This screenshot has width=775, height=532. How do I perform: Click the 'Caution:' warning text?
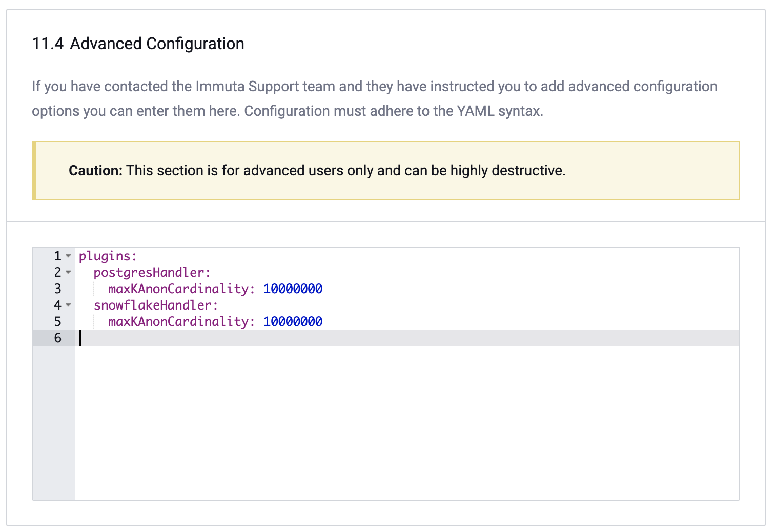click(95, 170)
